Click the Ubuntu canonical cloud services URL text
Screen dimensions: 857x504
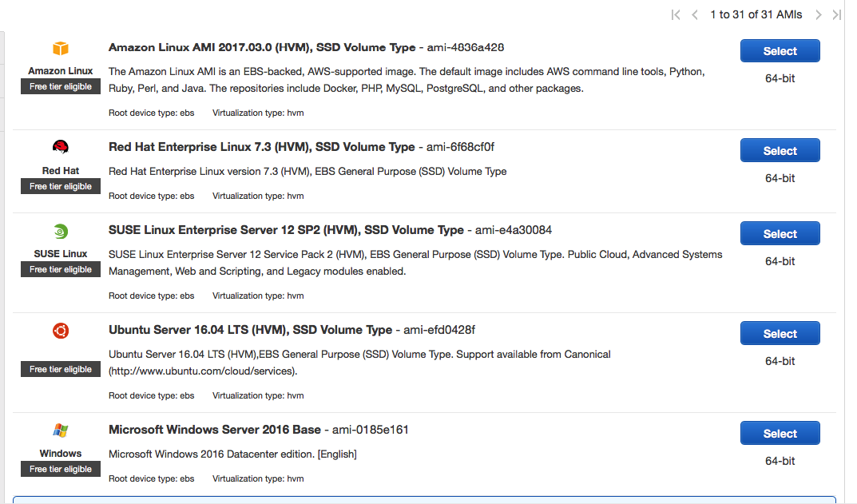click(x=203, y=371)
